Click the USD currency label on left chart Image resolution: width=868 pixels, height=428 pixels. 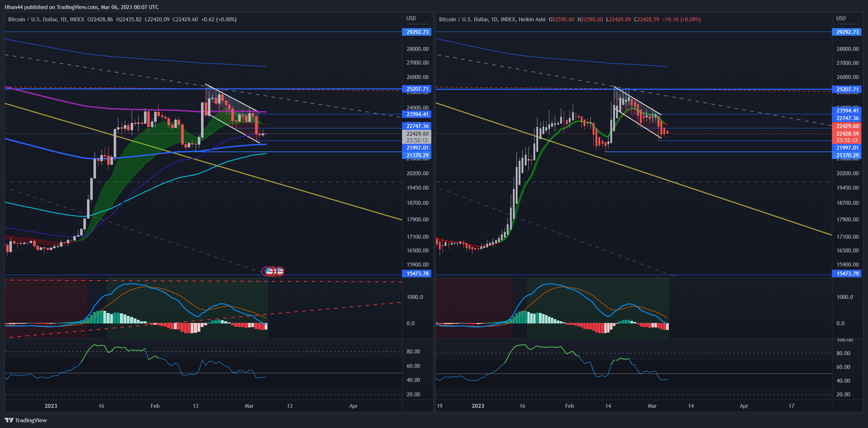[x=411, y=18]
